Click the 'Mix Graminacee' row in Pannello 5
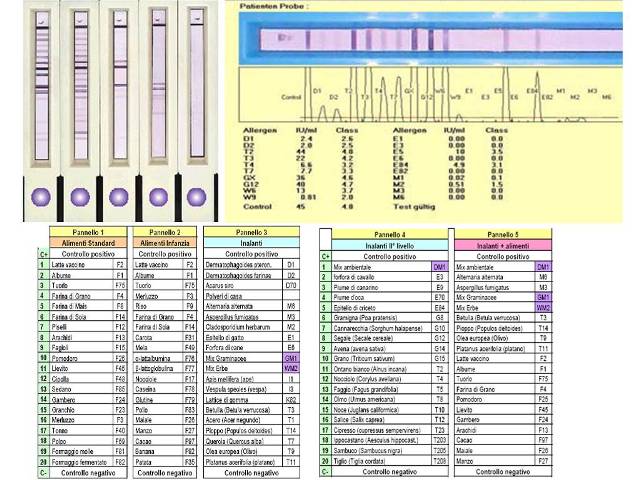Viewport: 640px width, 480px height. tap(503, 298)
